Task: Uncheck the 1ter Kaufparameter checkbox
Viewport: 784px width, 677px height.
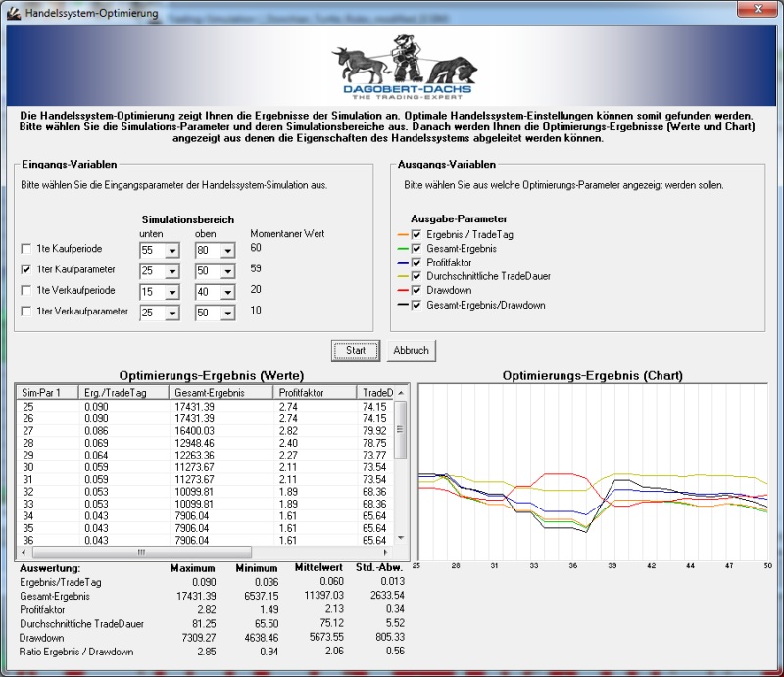Action: coord(26,269)
